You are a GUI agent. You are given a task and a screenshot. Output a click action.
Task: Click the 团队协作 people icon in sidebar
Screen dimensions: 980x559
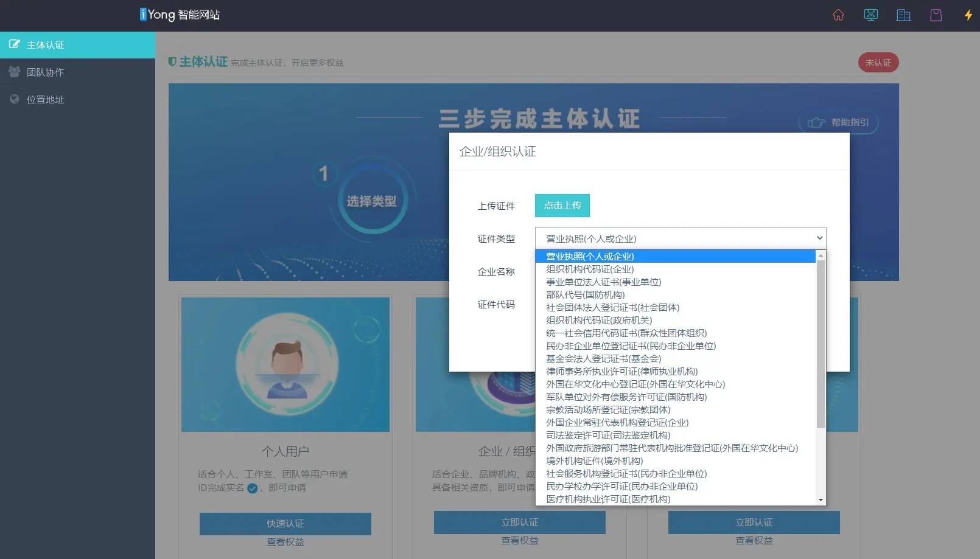point(14,72)
